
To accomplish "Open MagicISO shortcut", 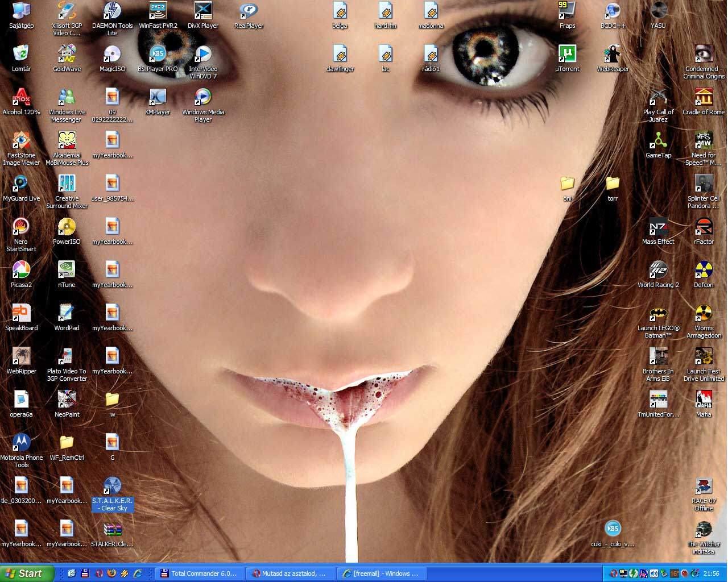I will [x=113, y=59].
